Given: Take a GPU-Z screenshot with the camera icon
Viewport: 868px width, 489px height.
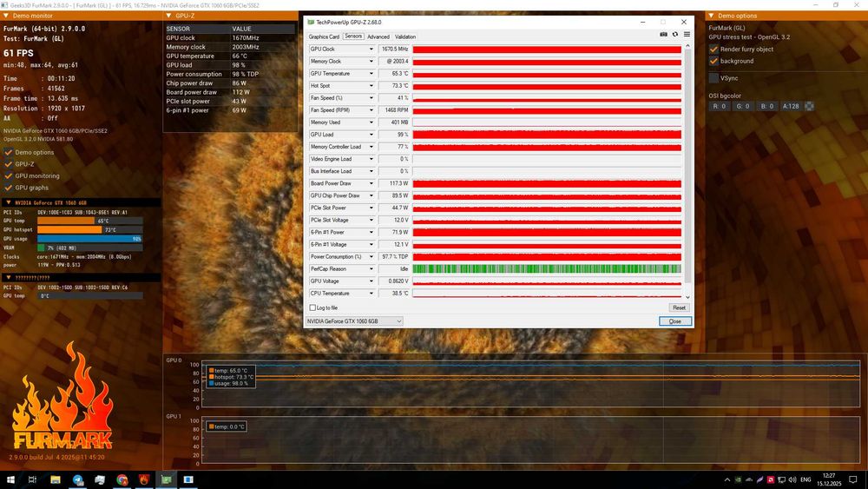Looking at the screenshot, I should point(663,35).
